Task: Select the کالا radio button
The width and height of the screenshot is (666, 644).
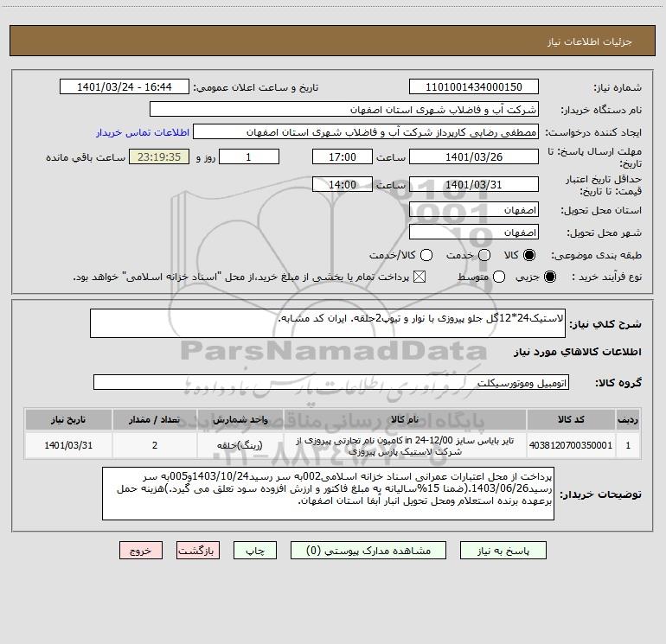Action: (x=529, y=255)
